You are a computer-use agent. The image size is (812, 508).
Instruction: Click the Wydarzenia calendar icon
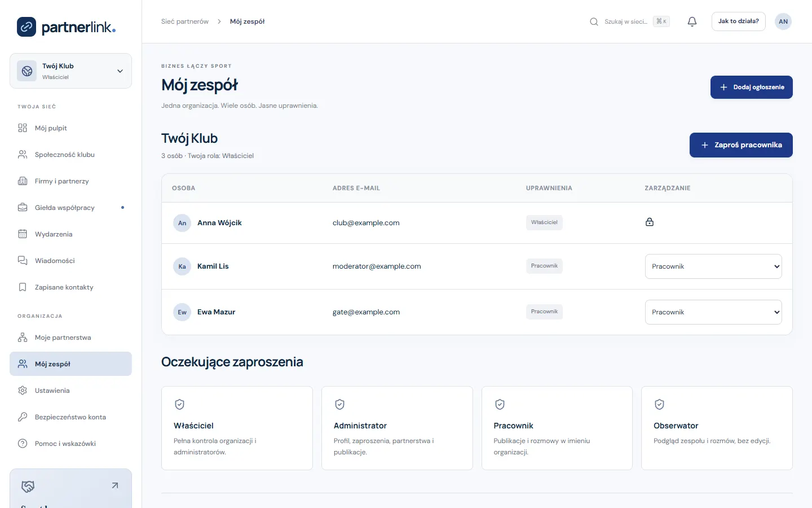point(23,234)
